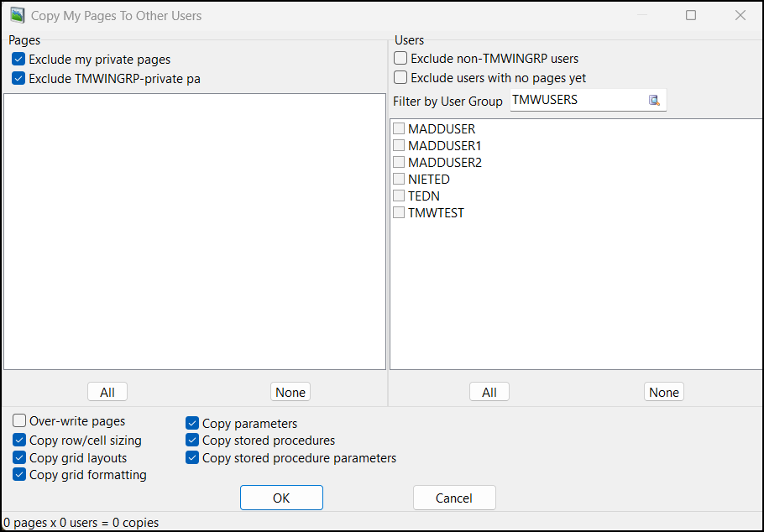Click None beneath the Users list
764x532 pixels.
point(663,391)
